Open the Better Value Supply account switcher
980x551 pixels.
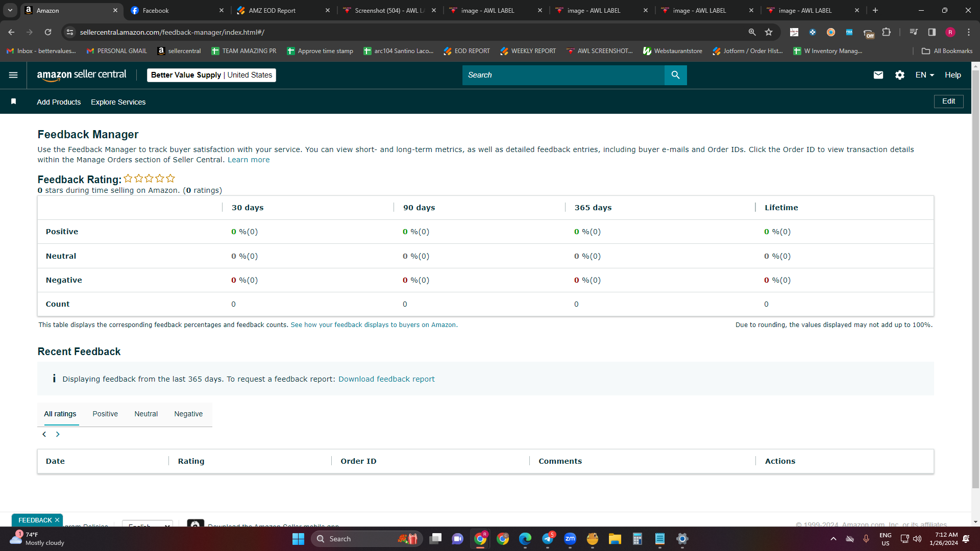click(211, 75)
